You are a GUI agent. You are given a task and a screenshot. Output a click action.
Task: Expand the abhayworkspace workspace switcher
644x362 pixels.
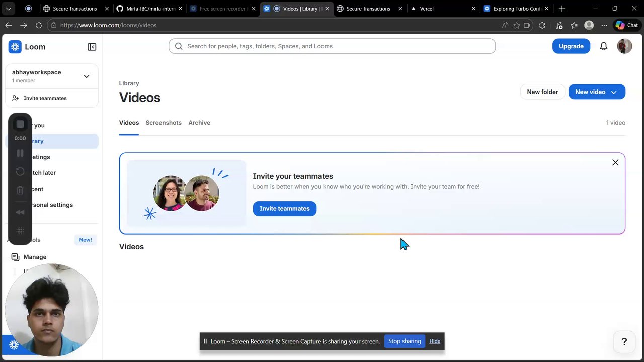pyautogui.click(x=87, y=76)
